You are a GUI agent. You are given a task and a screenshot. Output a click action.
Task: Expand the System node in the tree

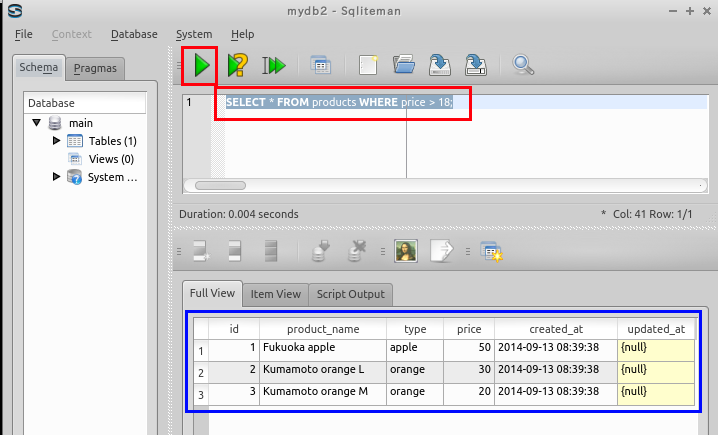click(56, 176)
